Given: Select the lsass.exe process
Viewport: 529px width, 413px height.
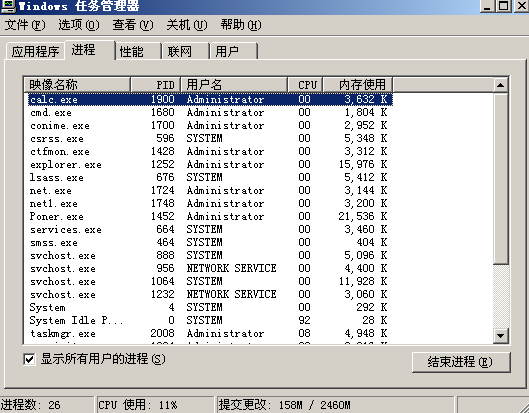Looking at the screenshot, I should [210, 177].
